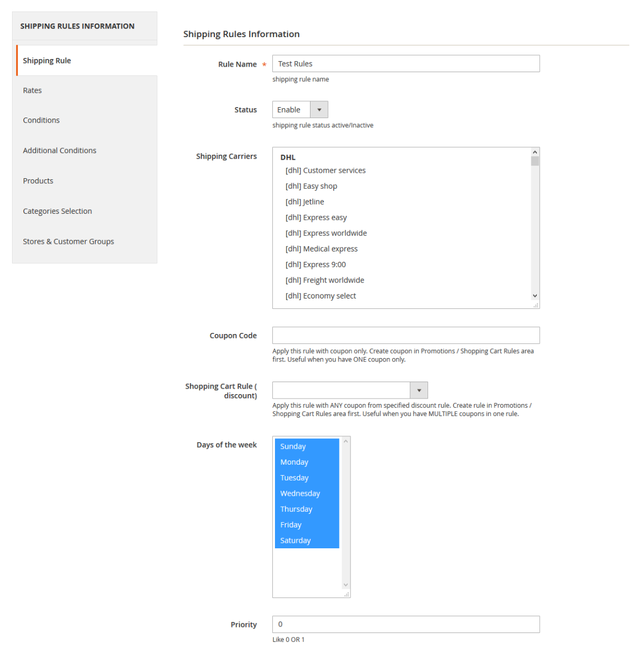Open the Status dropdown

300,110
